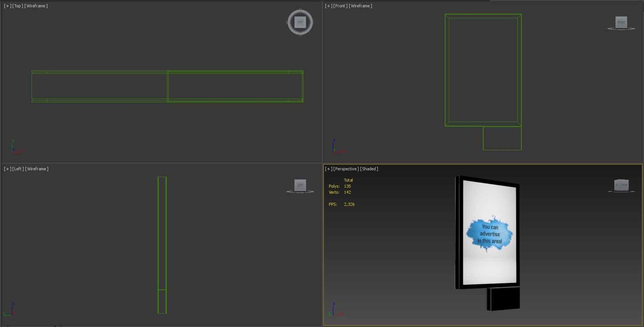Open the [Top] view label menu
The image size is (644, 327).
[18, 6]
